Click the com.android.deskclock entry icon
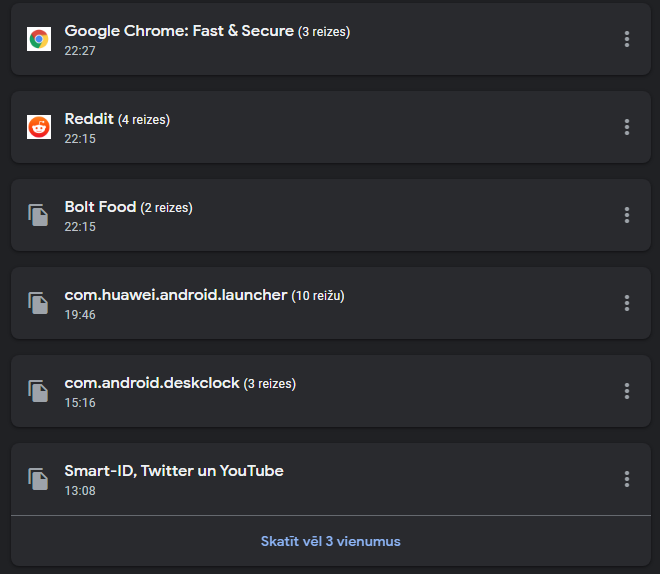 pyautogui.click(x=39, y=391)
